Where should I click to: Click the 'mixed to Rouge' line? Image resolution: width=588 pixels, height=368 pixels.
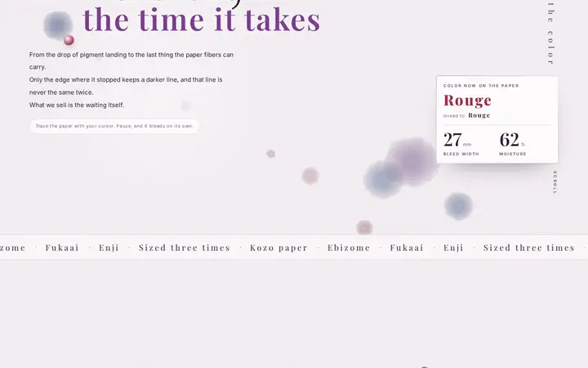click(x=467, y=115)
